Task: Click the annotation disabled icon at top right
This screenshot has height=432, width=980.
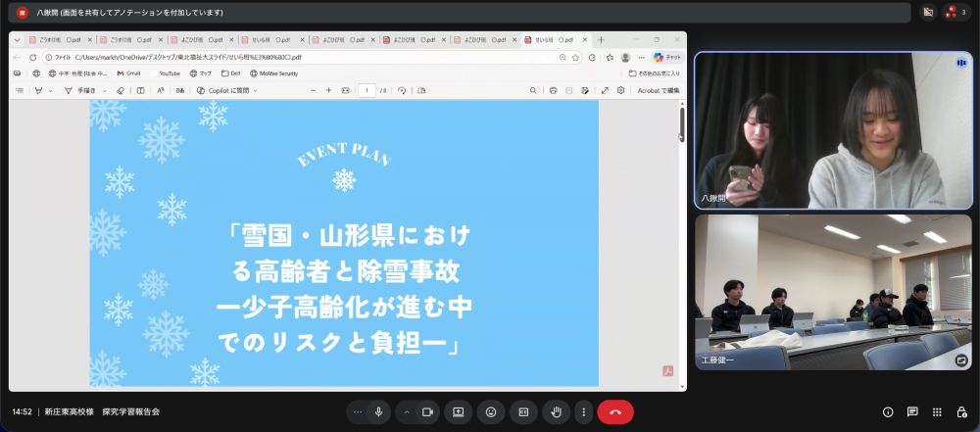Action: (x=927, y=13)
